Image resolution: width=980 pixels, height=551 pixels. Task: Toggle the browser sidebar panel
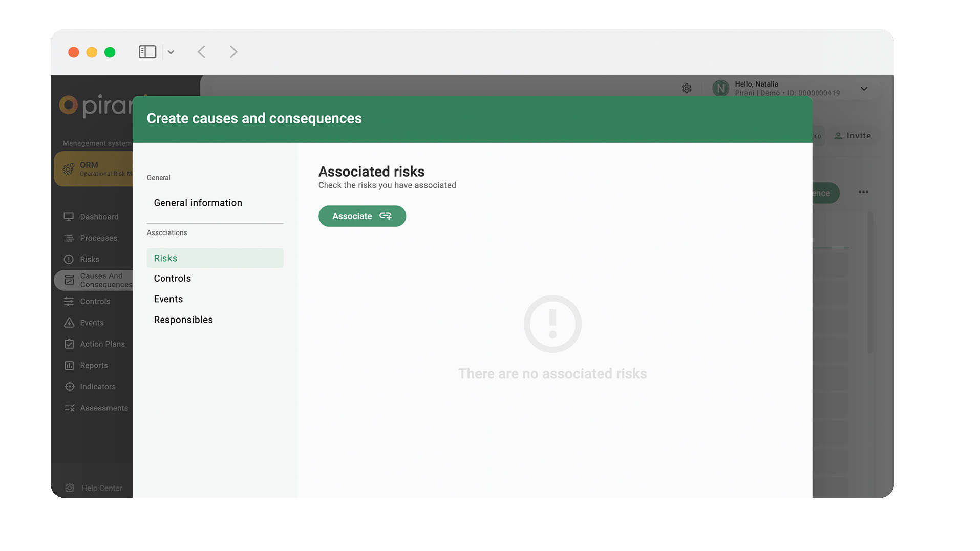point(147,51)
